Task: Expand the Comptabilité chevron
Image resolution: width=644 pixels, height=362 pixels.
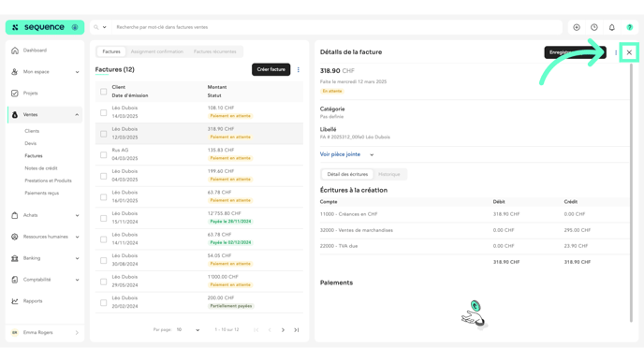Action: (77, 280)
